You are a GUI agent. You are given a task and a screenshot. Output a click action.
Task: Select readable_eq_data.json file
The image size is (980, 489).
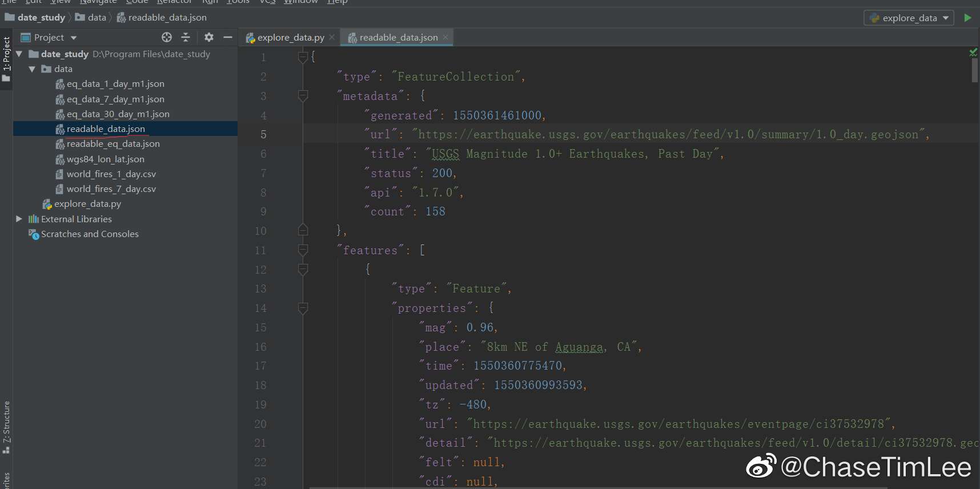(x=113, y=144)
